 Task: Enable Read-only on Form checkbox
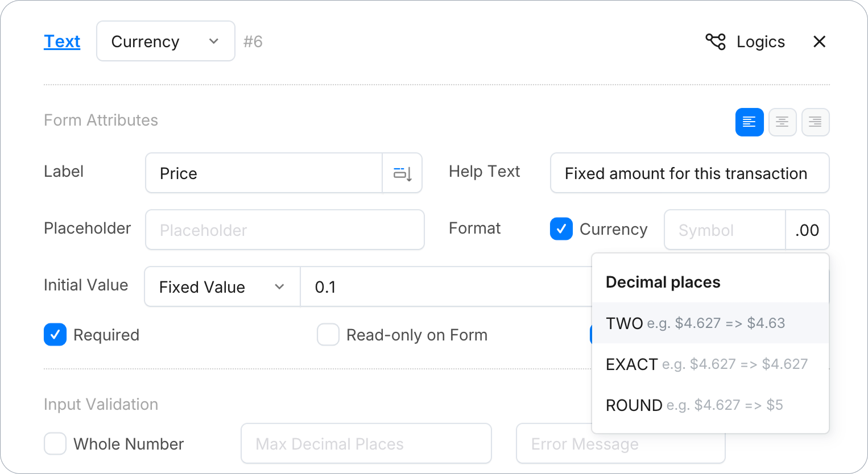pos(328,335)
